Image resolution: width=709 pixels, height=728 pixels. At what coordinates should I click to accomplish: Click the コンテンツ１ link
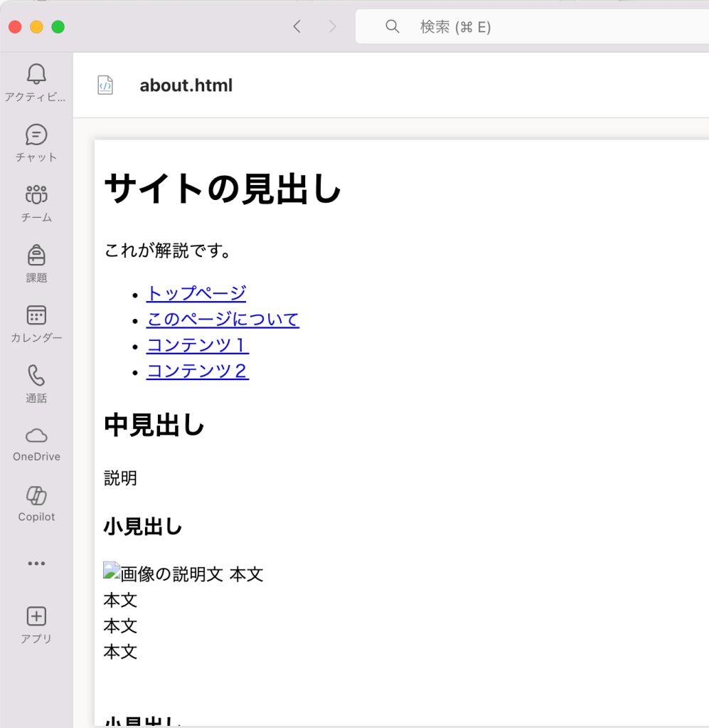point(198,346)
